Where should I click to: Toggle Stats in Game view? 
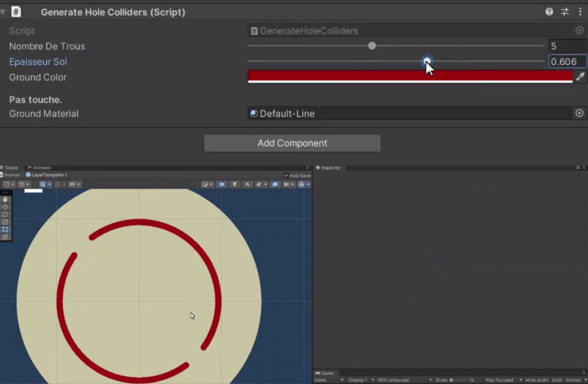(x=557, y=380)
